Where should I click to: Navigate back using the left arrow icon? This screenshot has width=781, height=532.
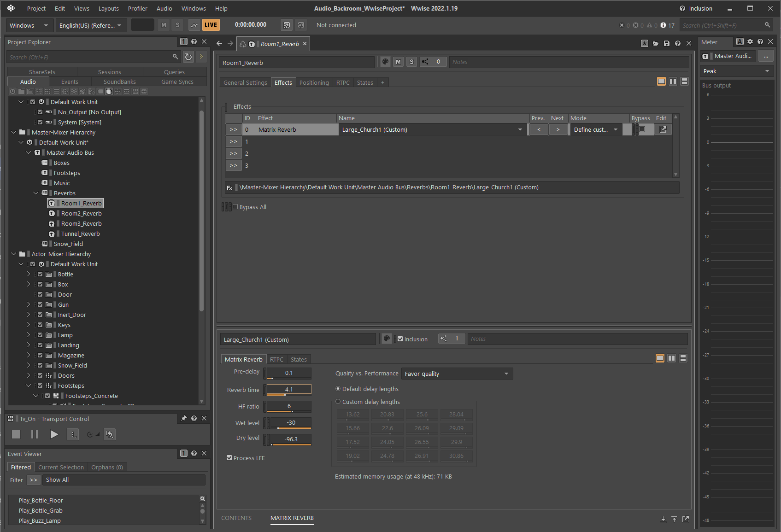(x=219, y=44)
